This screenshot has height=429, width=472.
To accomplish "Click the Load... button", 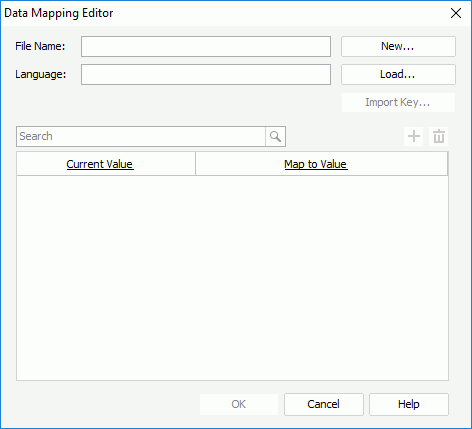I will 398,74.
